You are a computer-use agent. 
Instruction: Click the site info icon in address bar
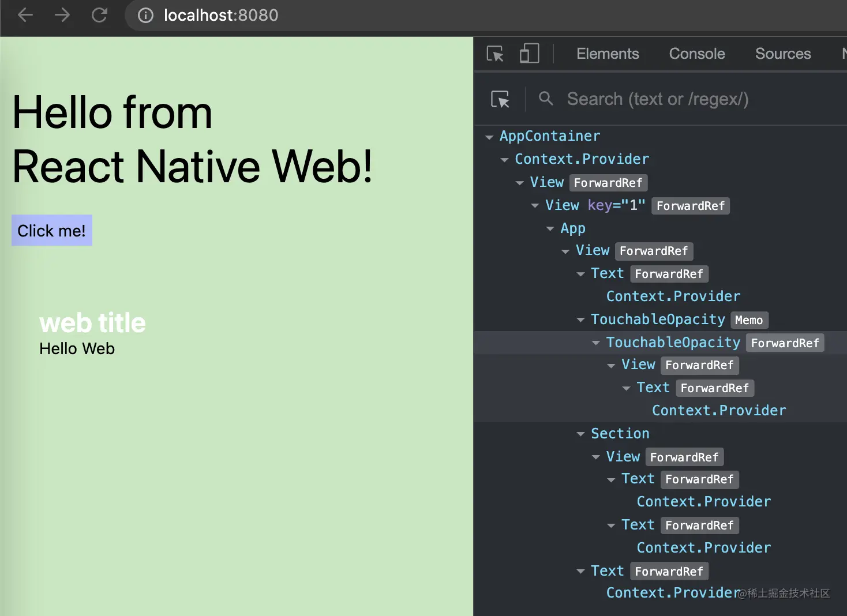click(x=145, y=16)
